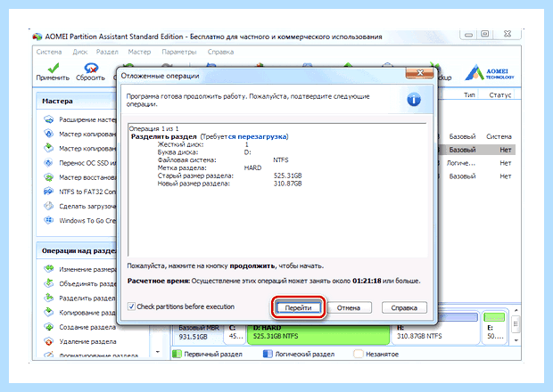Click the Логический раздел blue legend swatch
Viewport: 553px width, 392px height.
tap(268, 354)
